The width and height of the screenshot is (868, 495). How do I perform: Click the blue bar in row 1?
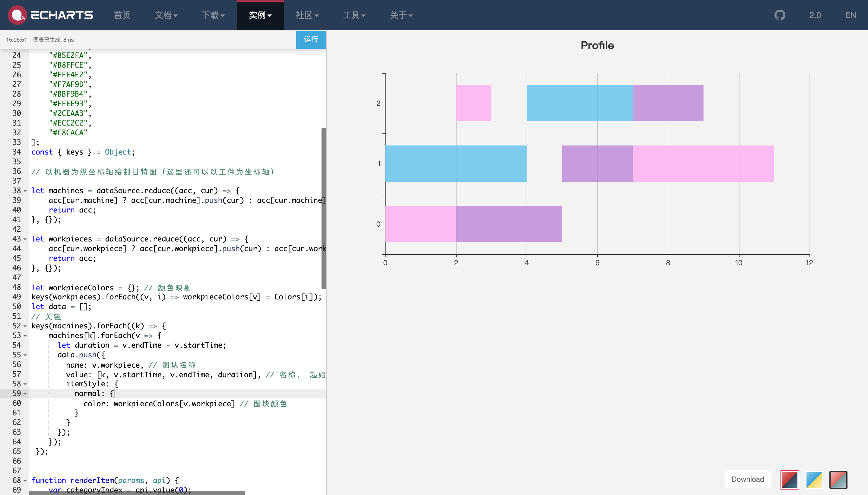[x=456, y=164]
